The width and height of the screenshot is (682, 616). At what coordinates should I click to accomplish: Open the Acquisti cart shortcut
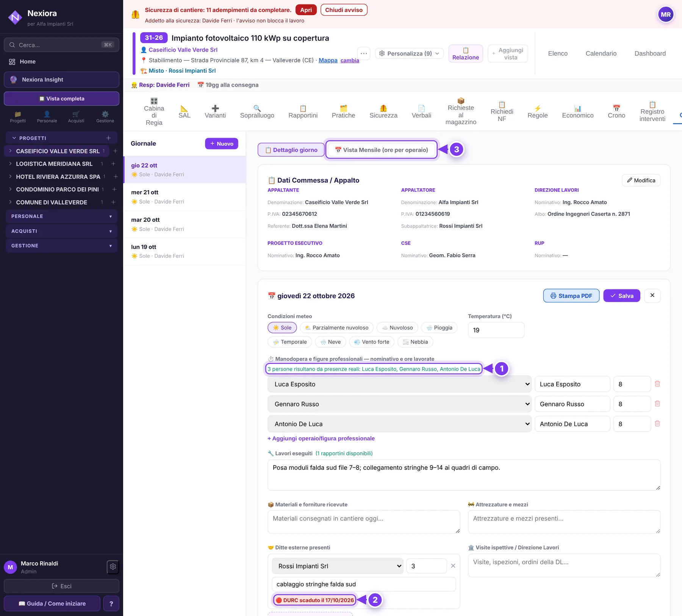76,117
